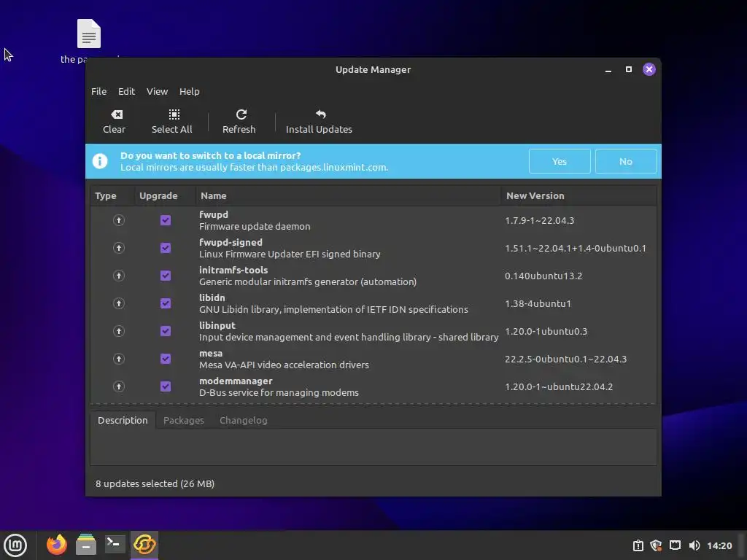Open the Edit menu

tap(126, 91)
